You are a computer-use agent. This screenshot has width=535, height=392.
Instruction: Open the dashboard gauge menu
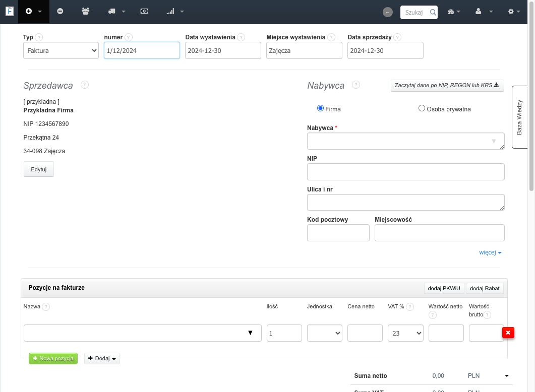454,12
